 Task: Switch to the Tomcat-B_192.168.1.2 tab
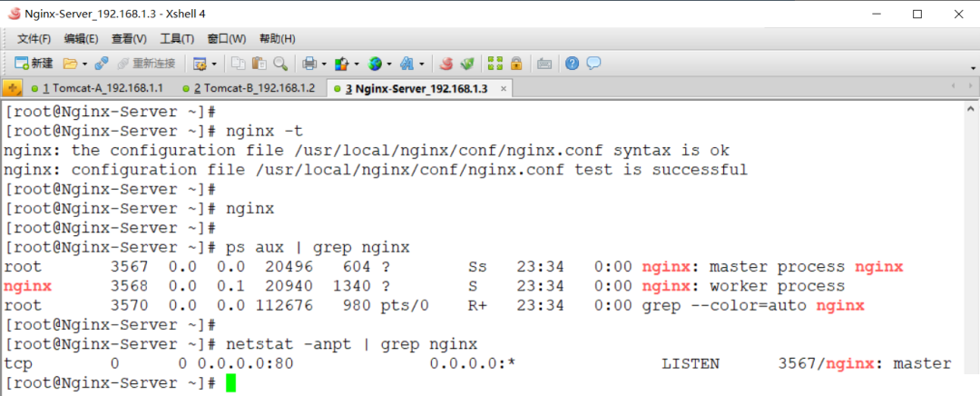pyautogui.click(x=250, y=88)
